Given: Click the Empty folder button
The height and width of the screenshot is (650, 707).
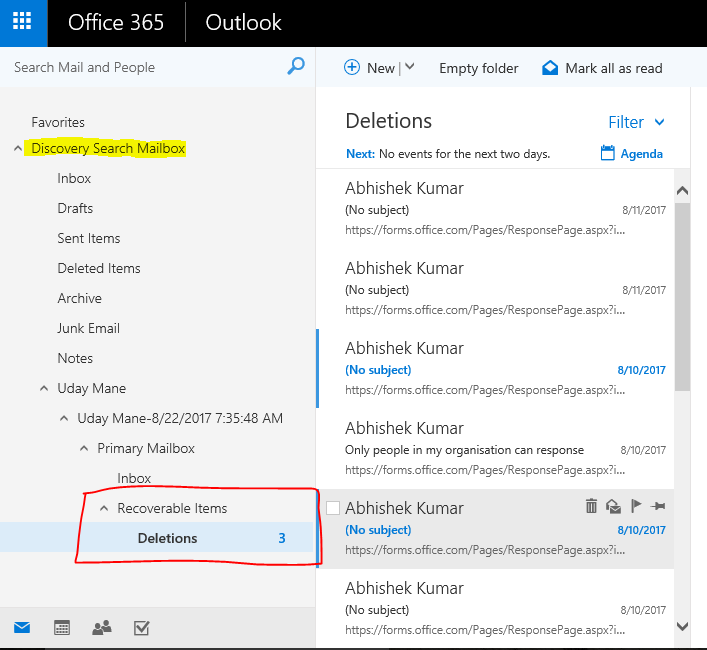Looking at the screenshot, I should 478,68.
